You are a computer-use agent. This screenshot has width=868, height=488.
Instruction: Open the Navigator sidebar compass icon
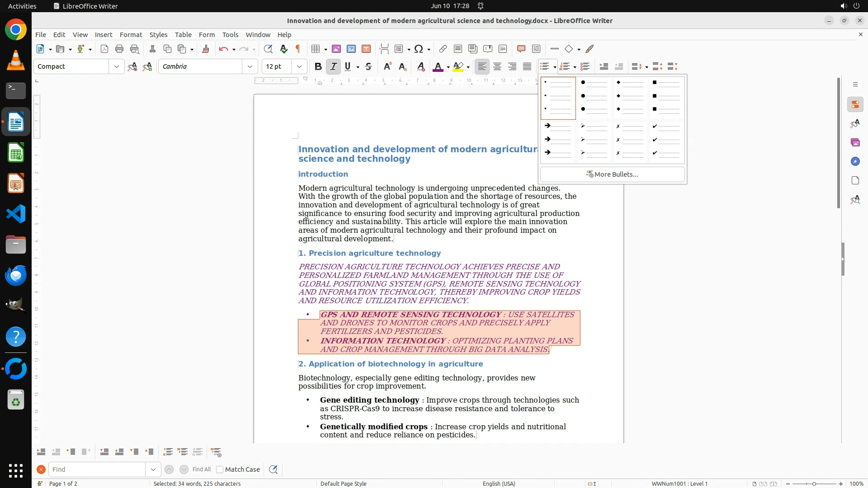pos(855,161)
